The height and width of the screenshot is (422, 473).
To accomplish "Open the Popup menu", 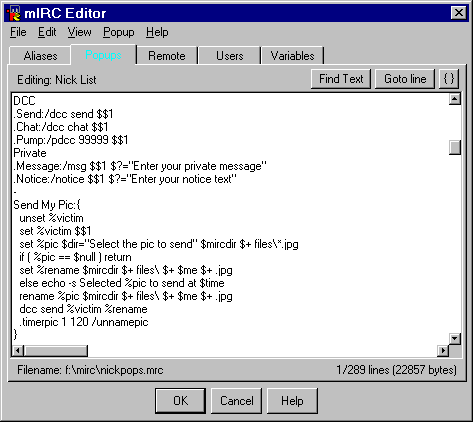I will 119,32.
